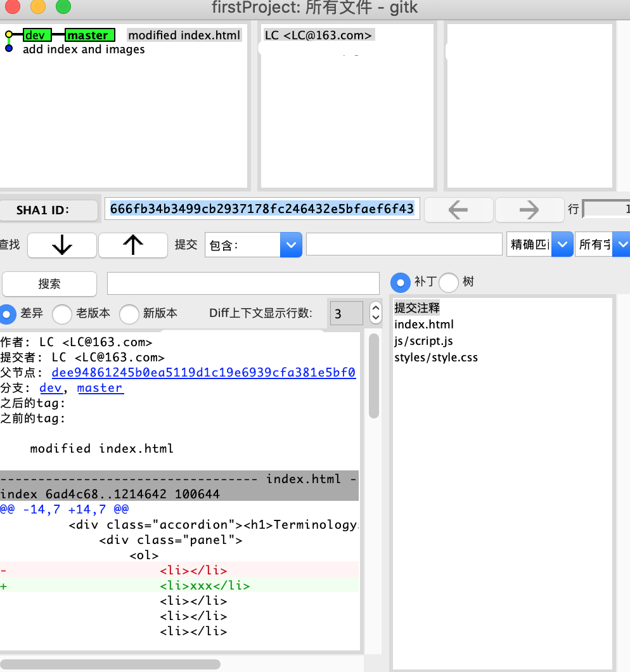Click the SHA1 ID input field
This screenshot has width=630, height=672.
(261, 209)
